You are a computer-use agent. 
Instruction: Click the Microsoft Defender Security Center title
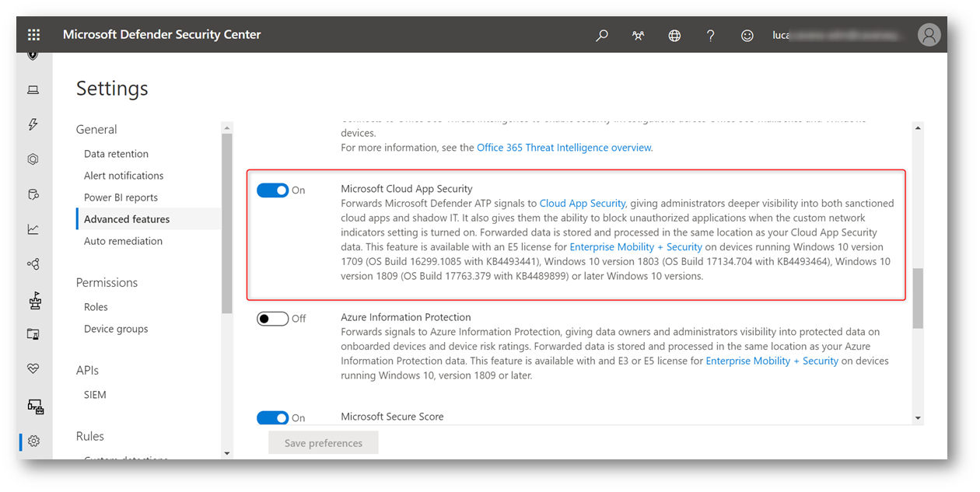tap(162, 35)
